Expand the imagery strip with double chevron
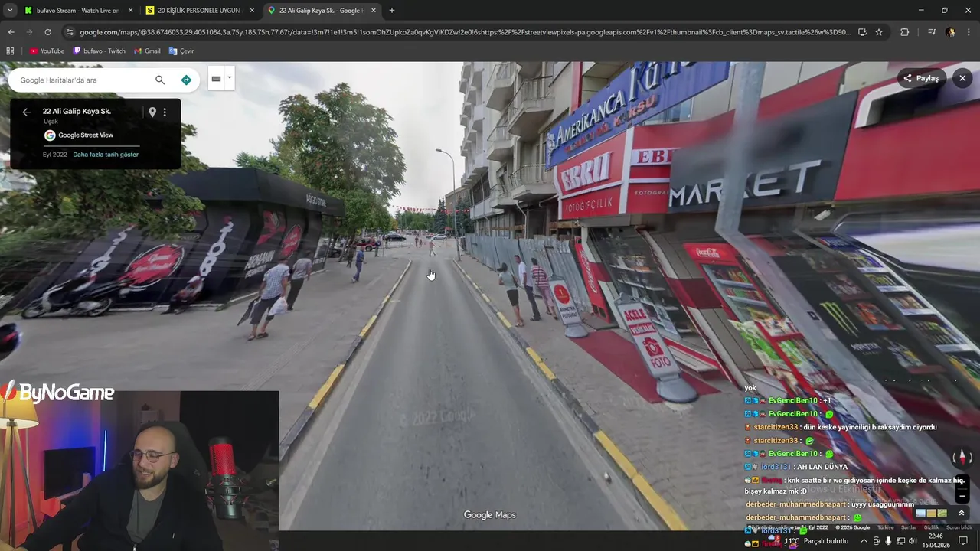The width and height of the screenshot is (980, 551). 962,513
